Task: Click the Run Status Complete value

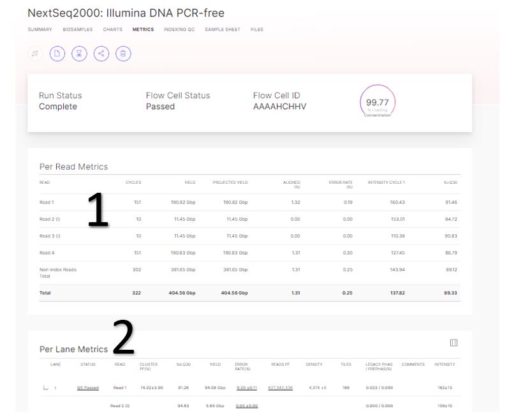Action: pyautogui.click(x=58, y=107)
